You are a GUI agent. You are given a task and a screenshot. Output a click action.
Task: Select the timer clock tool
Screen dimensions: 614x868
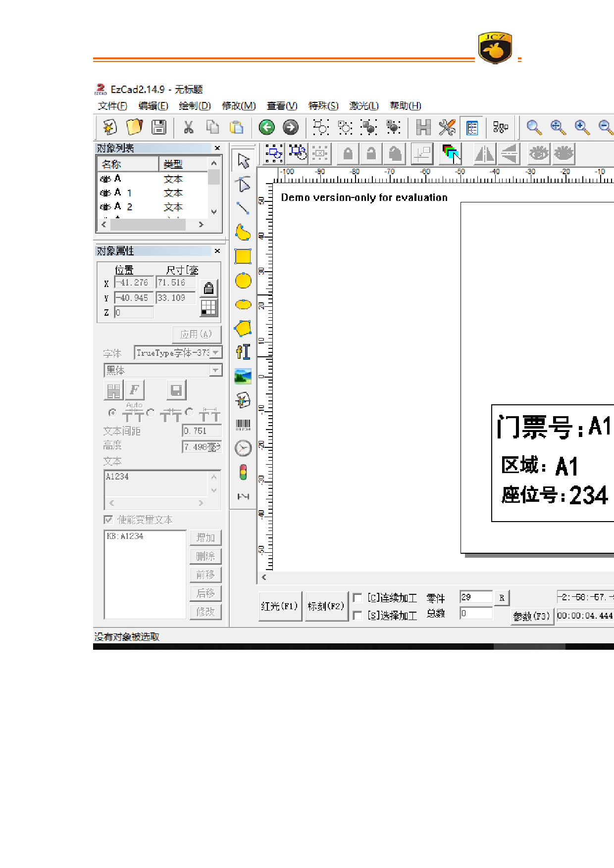243,448
